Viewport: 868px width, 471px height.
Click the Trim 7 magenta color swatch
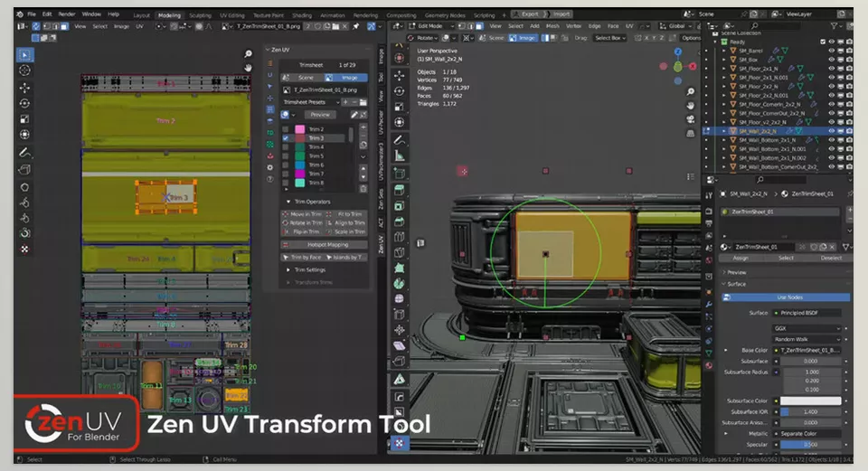click(x=299, y=174)
